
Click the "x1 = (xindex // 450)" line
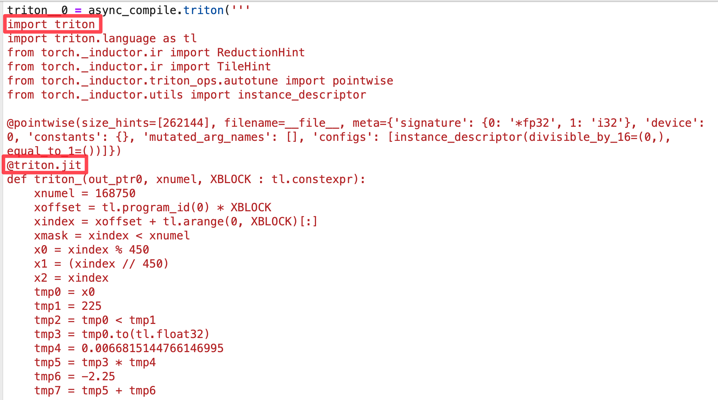click(101, 264)
